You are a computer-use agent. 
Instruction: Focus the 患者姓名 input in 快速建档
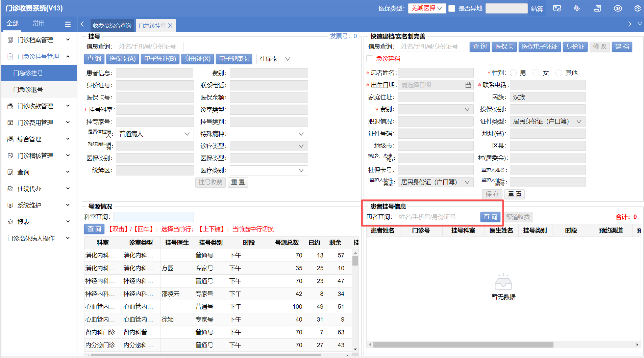436,73
